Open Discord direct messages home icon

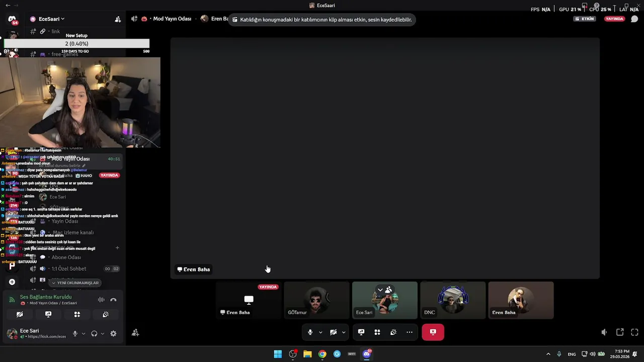pyautogui.click(x=12, y=19)
